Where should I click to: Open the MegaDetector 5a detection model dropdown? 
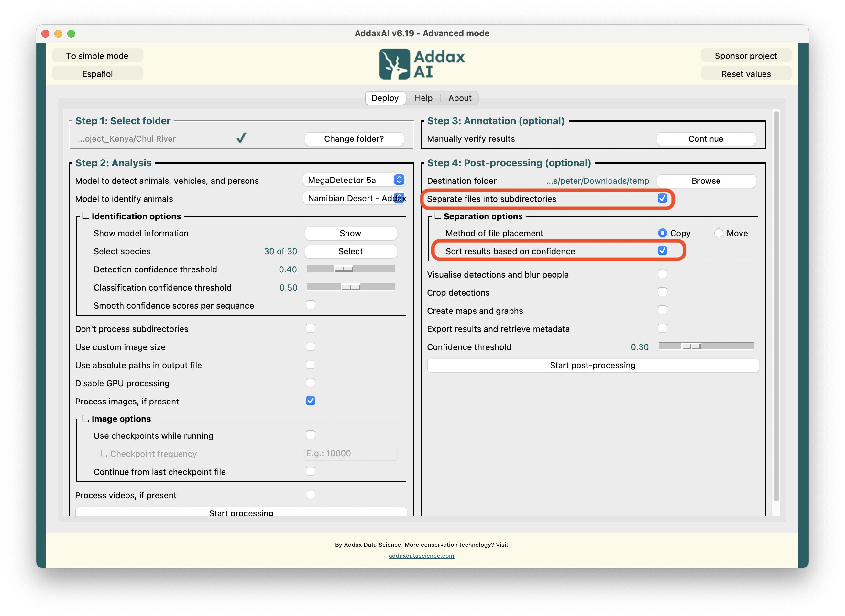tap(354, 180)
